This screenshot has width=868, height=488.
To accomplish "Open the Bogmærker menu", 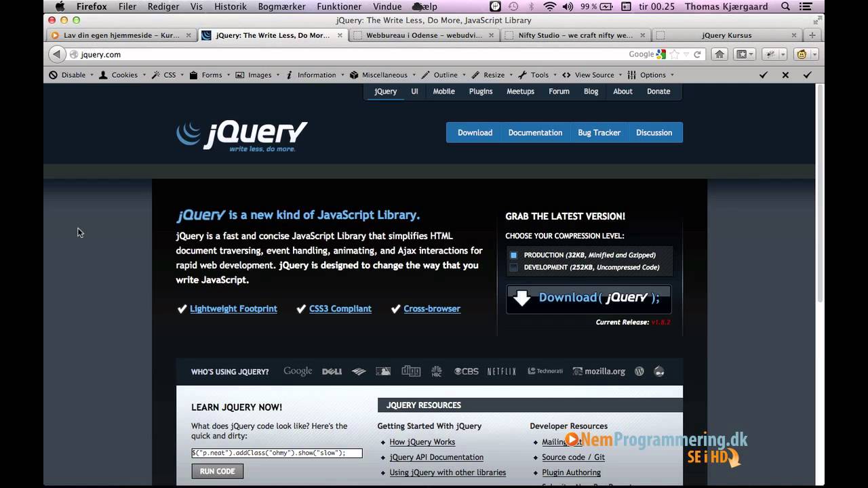I will click(282, 7).
